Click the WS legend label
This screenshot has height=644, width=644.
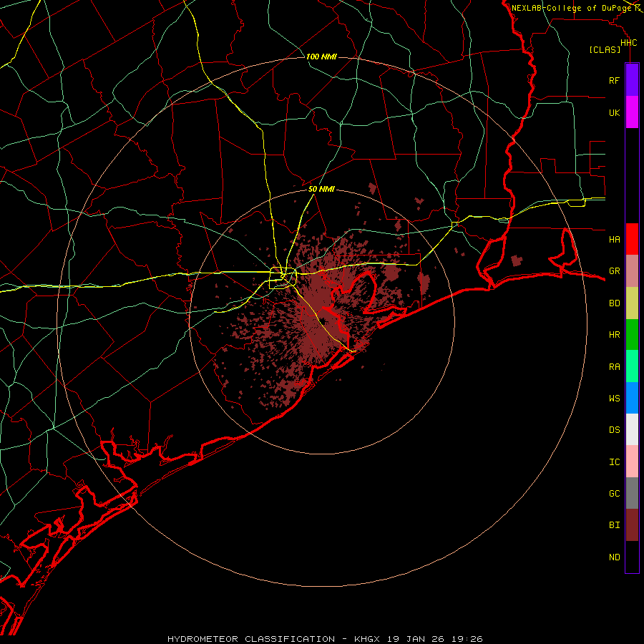pyautogui.click(x=614, y=398)
